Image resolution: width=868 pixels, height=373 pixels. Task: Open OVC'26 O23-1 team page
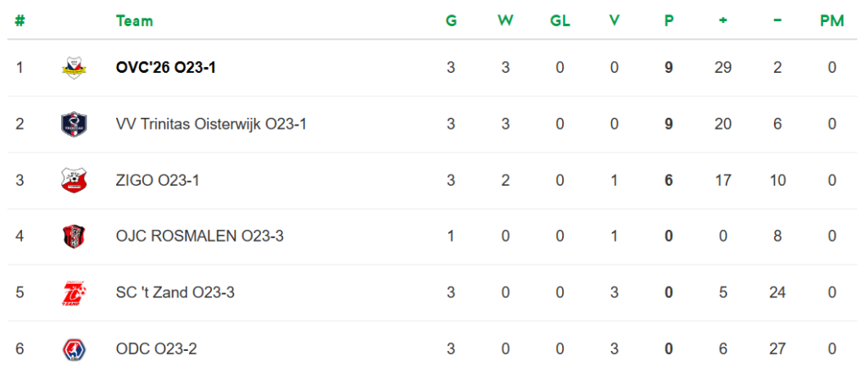click(x=165, y=68)
